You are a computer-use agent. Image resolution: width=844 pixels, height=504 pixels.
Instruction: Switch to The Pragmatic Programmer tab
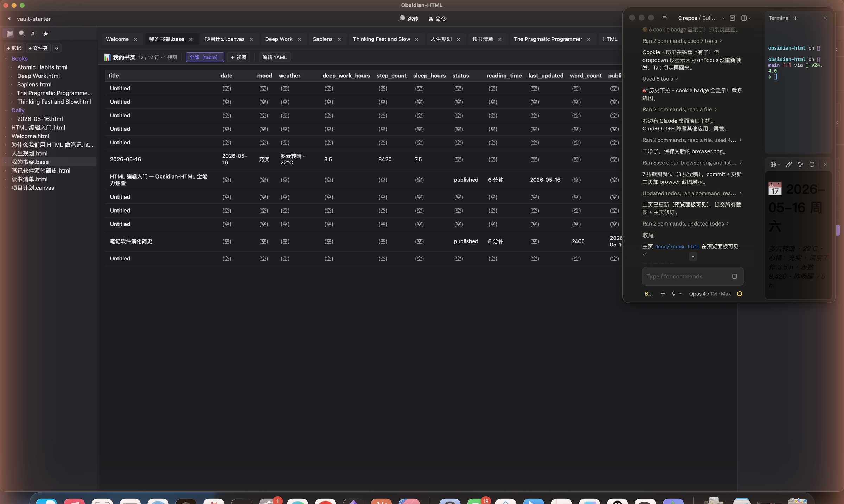[x=548, y=39]
